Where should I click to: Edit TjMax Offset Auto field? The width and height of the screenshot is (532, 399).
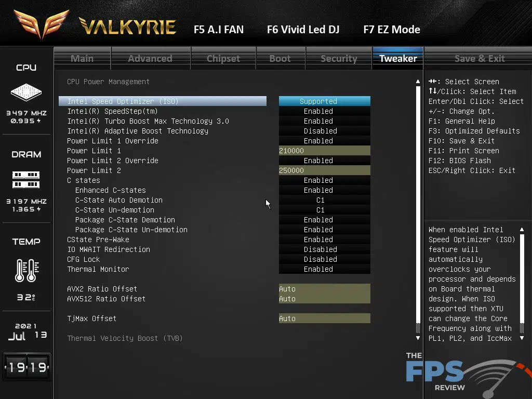click(324, 318)
